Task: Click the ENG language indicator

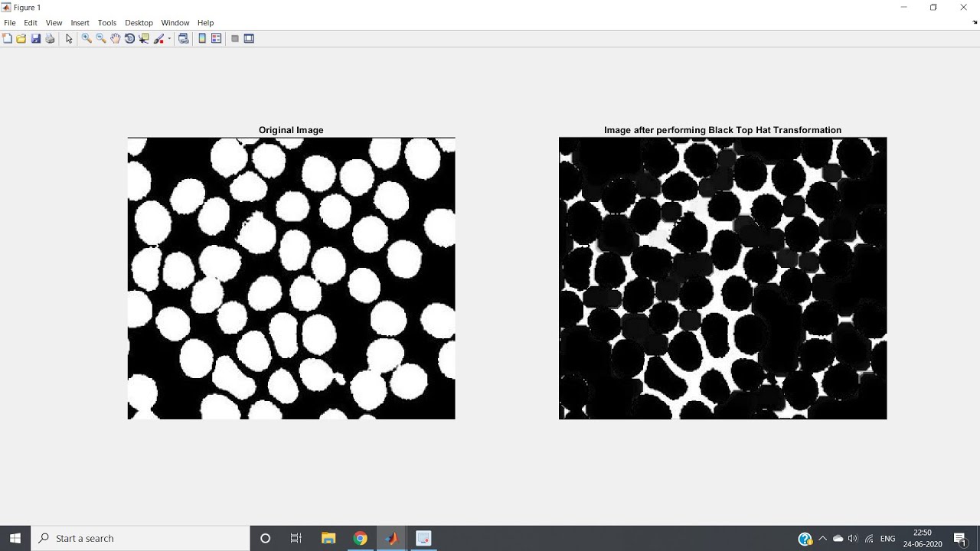Action: pos(888,539)
